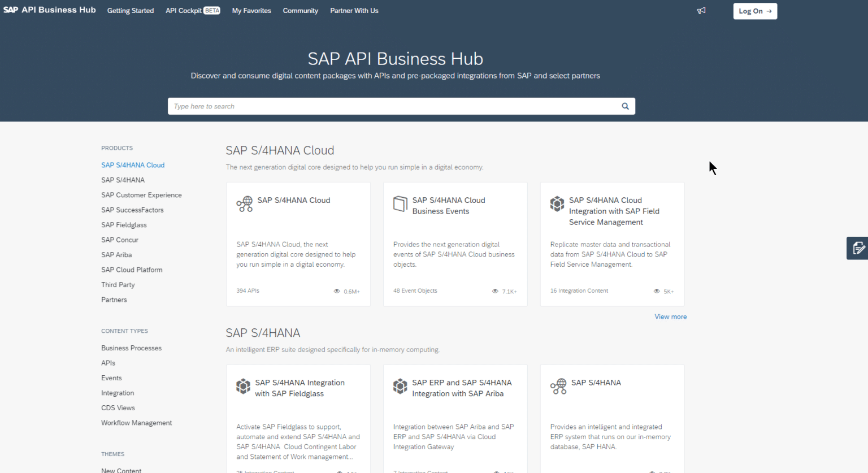Viewport: 868px width, 473px height.
Task: Click the SAP Ariba integration package icon
Action: [400, 387]
